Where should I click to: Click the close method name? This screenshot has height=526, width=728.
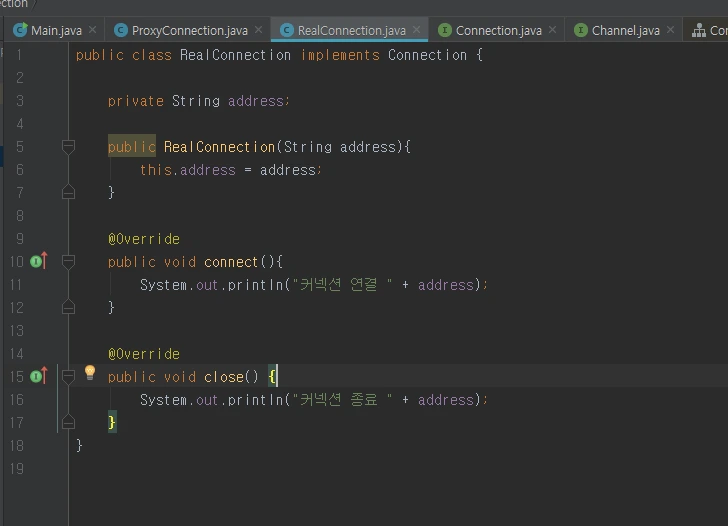pos(224,377)
